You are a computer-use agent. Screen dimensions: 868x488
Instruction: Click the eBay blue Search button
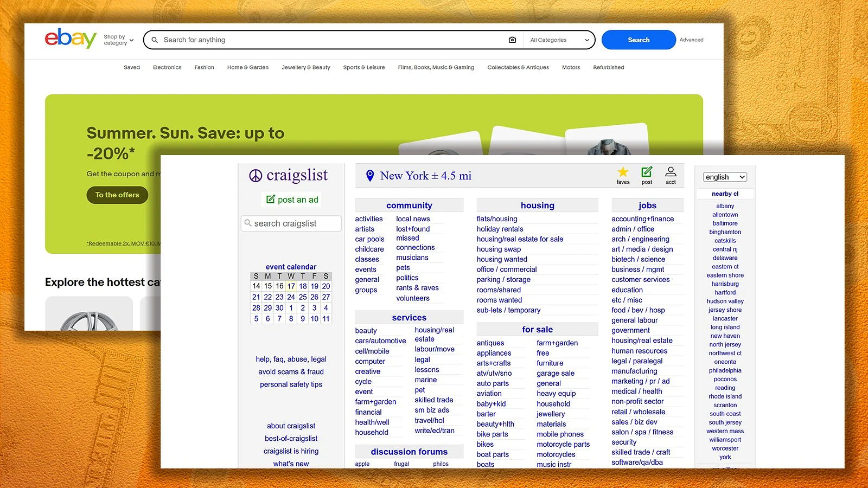click(639, 40)
